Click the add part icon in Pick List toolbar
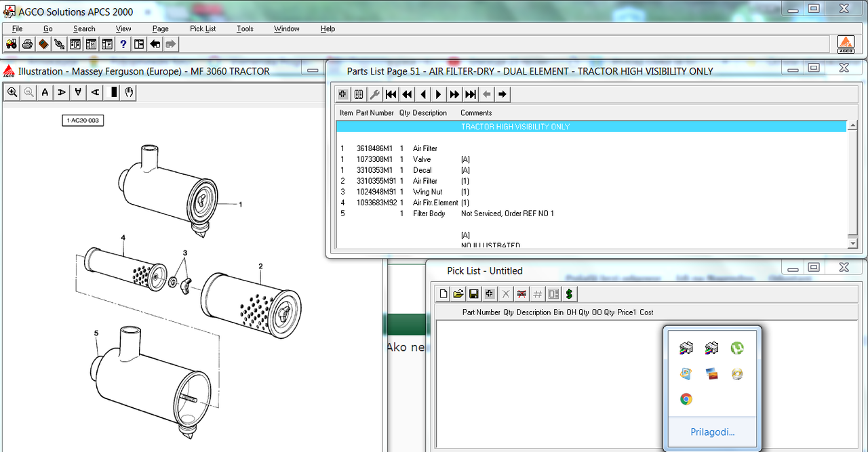The height and width of the screenshot is (452, 868). (489, 293)
